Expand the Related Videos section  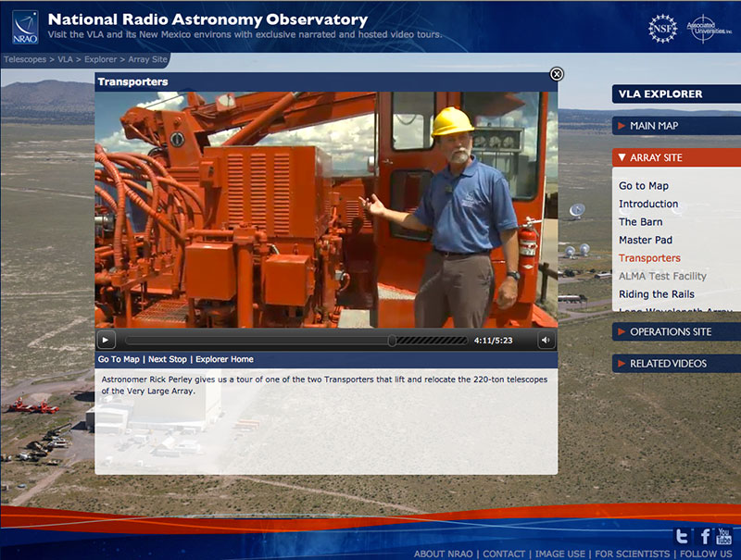tap(667, 364)
